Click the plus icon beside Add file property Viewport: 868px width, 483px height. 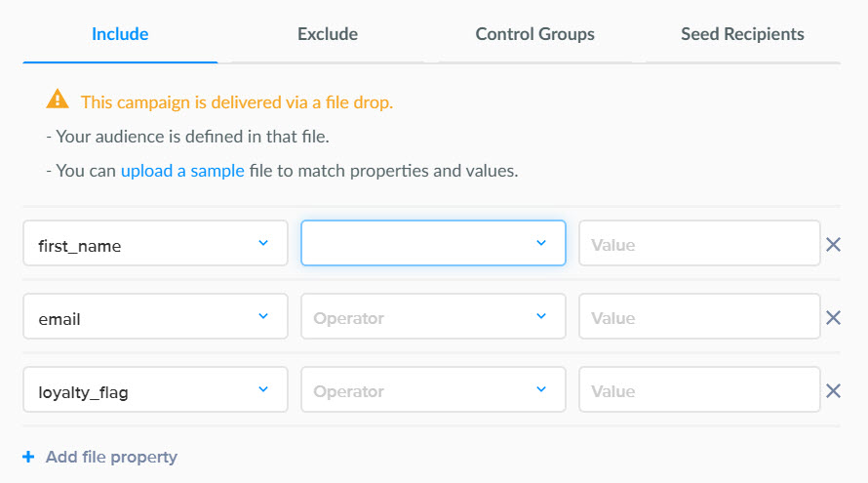(27, 457)
